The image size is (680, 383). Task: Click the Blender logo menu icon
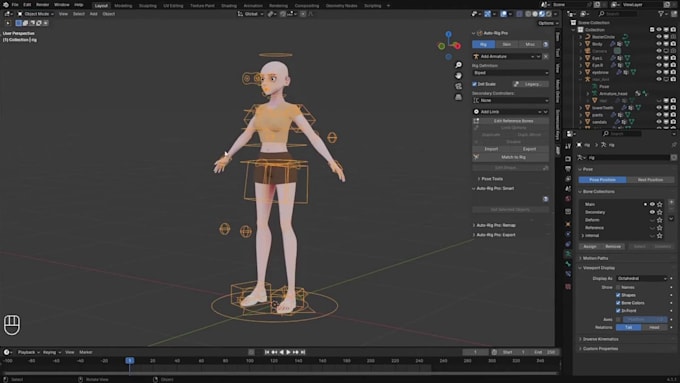pyautogui.click(x=6, y=5)
